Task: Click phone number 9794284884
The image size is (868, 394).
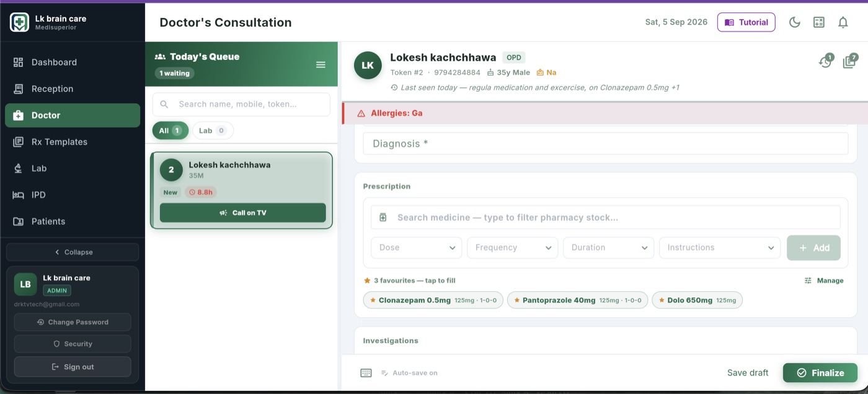Action: click(x=457, y=72)
